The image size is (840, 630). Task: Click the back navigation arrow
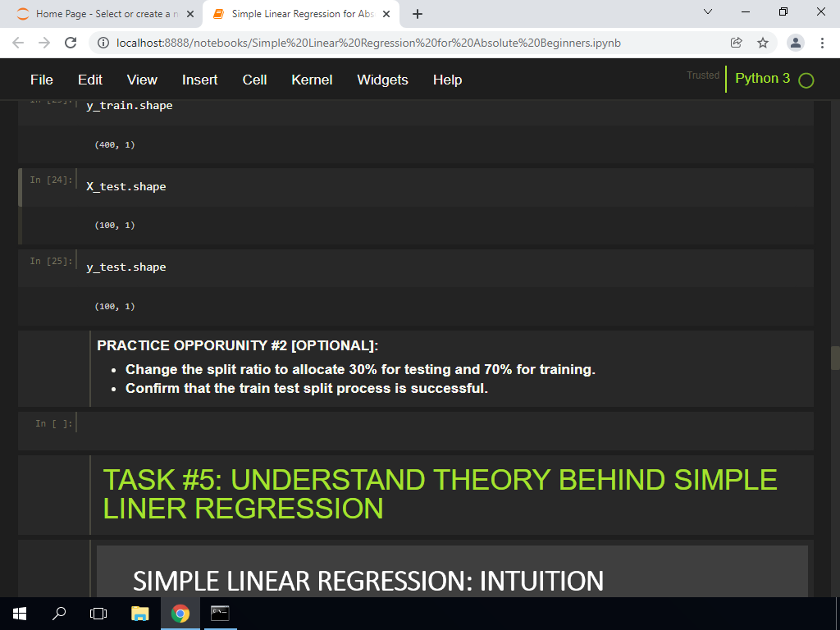18,43
